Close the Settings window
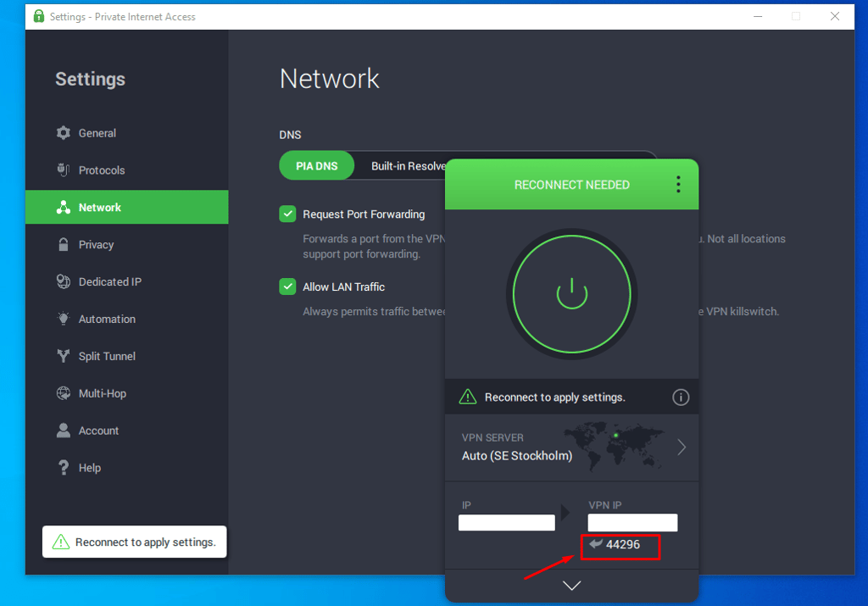Screen dimensions: 868x606 pyautogui.click(x=835, y=16)
